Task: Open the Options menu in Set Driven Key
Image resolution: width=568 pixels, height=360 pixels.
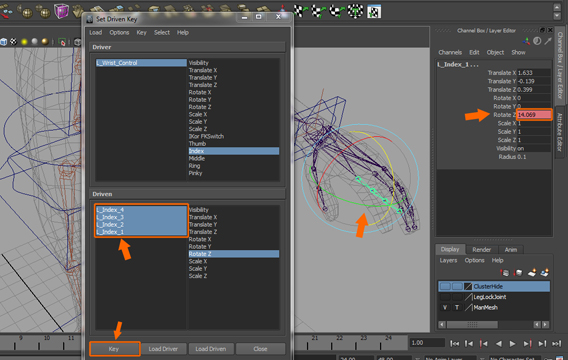Action: tap(119, 33)
